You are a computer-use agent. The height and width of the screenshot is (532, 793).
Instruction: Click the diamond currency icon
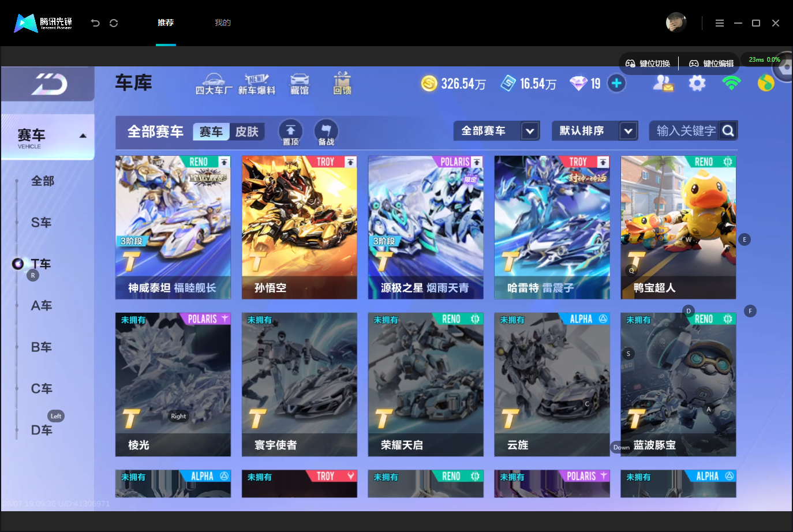[x=578, y=84]
